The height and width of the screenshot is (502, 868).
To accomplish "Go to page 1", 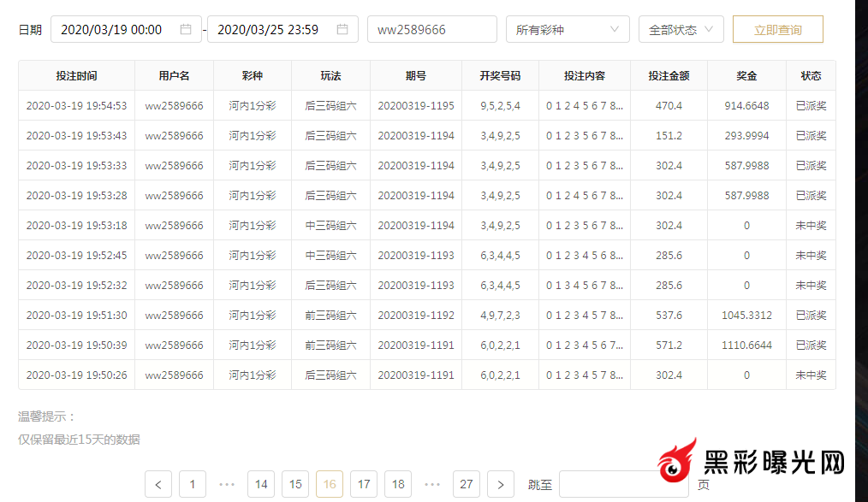I will (193, 484).
